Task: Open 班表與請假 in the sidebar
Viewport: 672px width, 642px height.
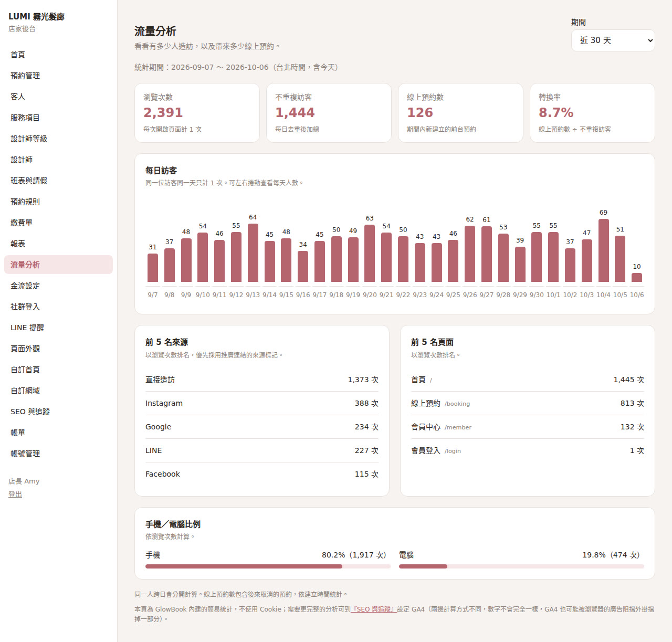Action: click(58, 181)
